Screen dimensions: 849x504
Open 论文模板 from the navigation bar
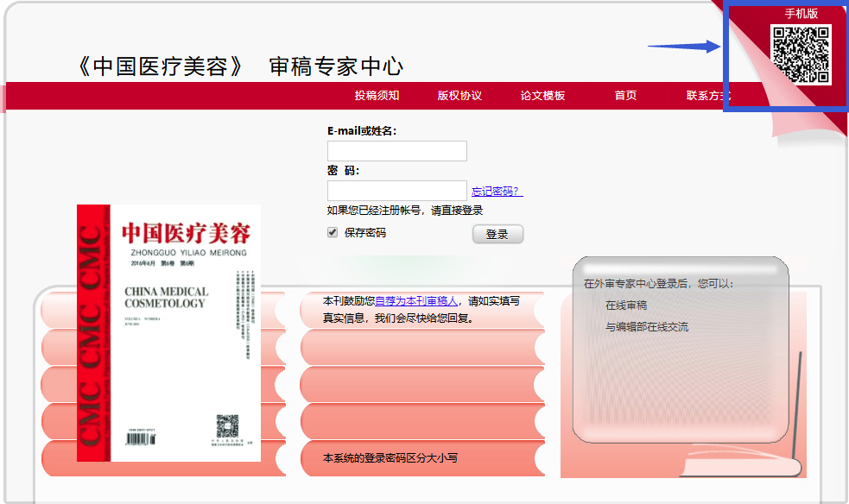tap(544, 96)
